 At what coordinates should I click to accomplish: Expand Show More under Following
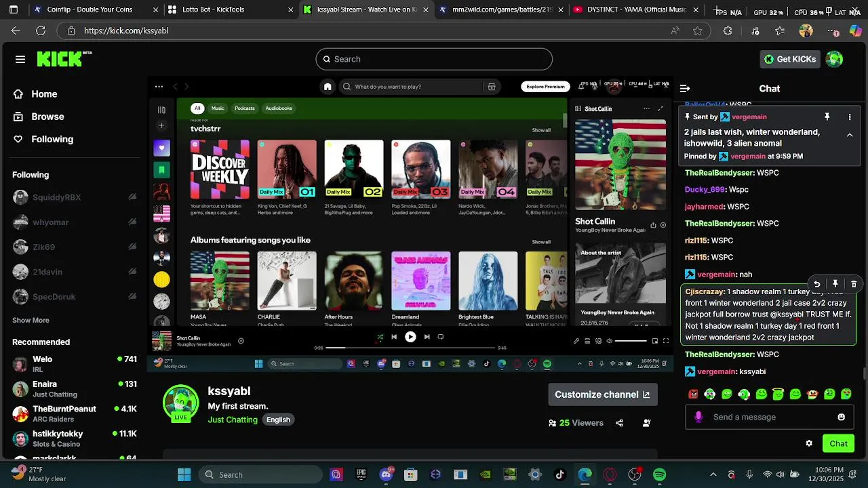[31, 320]
